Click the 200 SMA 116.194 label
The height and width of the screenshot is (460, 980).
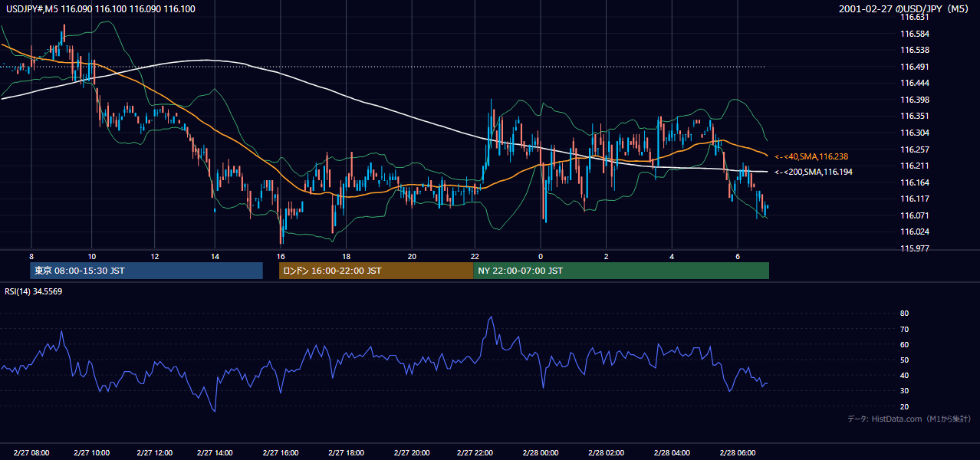click(814, 172)
